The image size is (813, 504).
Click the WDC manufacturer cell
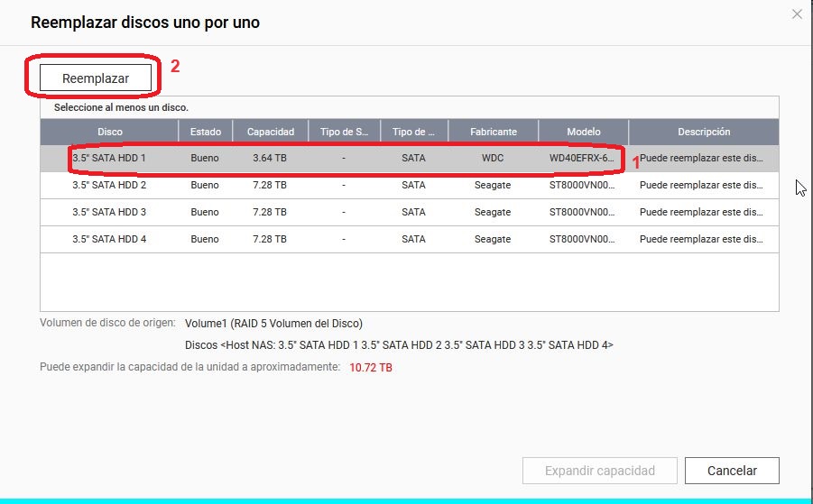(493, 158)
